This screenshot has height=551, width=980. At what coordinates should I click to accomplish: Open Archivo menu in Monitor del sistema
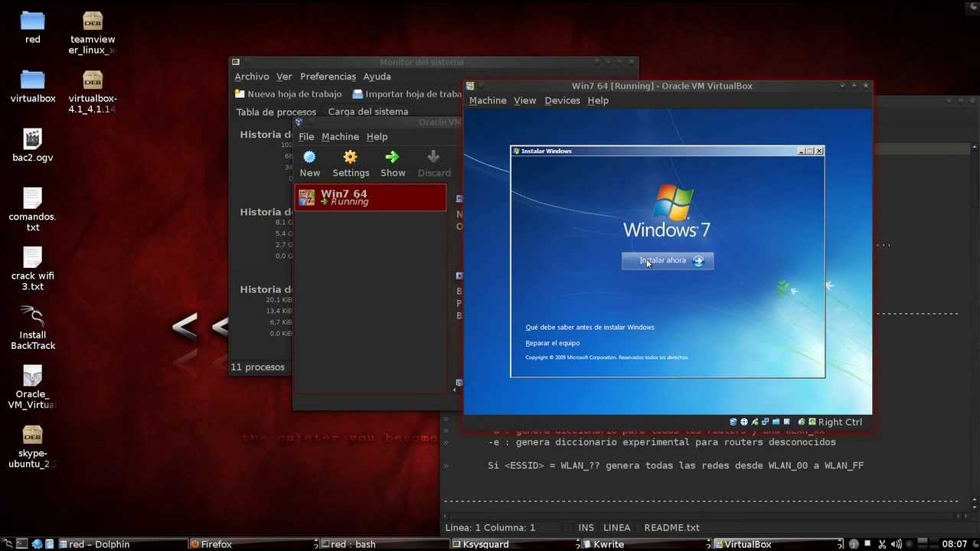point(251,77)
